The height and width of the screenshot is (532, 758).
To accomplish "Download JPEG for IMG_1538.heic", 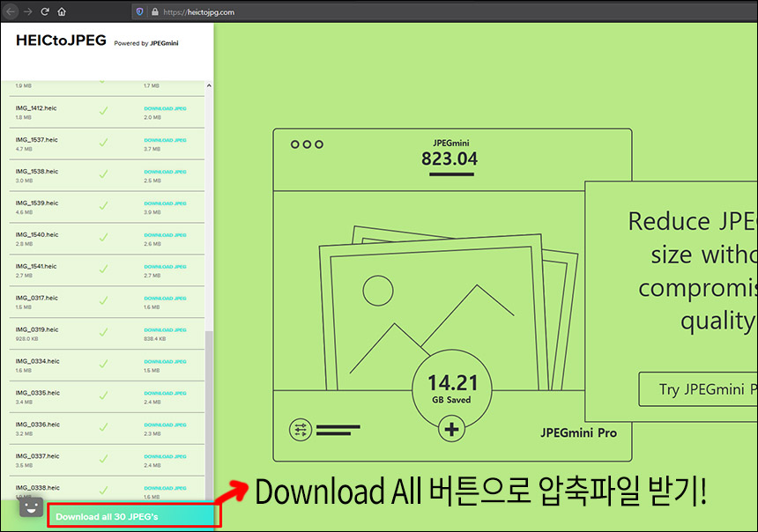I will pos(165,172).
